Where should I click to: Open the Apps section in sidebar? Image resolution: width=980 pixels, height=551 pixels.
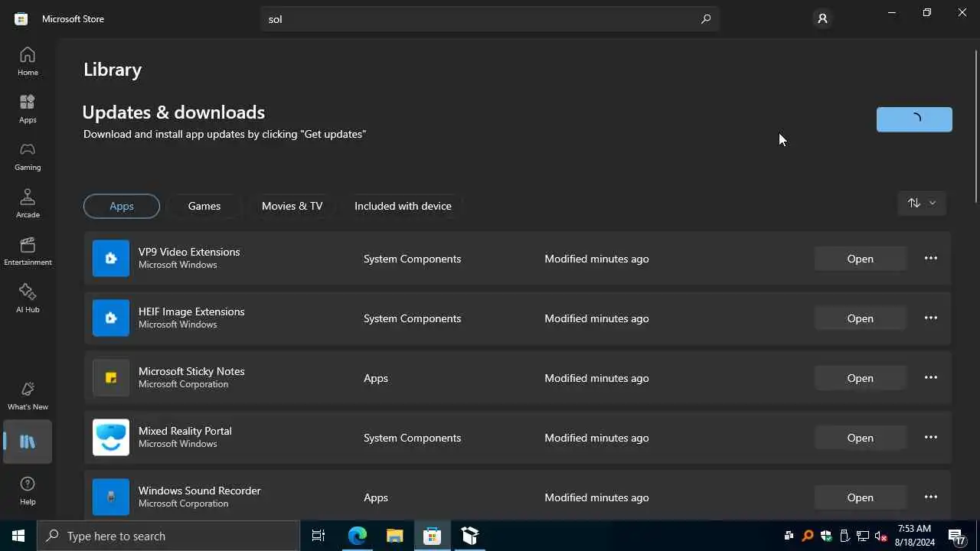(28, 109)
